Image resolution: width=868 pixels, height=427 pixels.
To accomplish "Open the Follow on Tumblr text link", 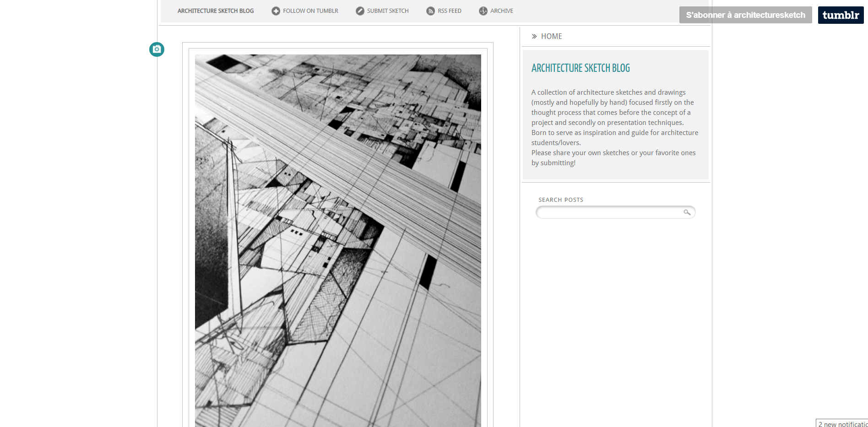I will (310, 11).
